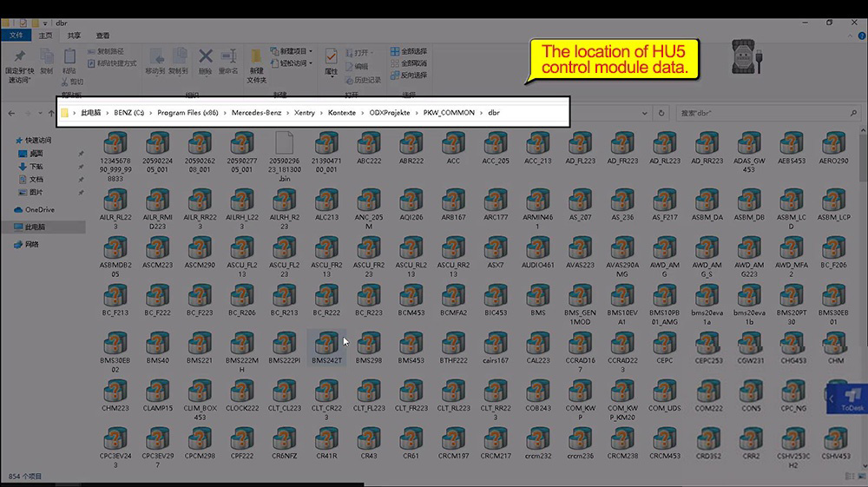Click the Up one level arrow
The height and width of the screenshot is (487, 868).
51,113
